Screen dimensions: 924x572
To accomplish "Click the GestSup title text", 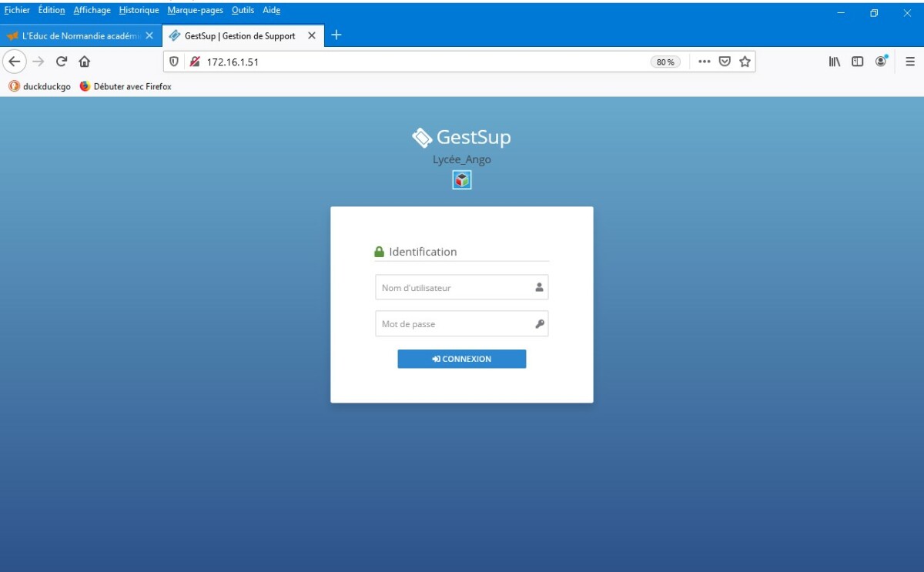I will point(474,137).
